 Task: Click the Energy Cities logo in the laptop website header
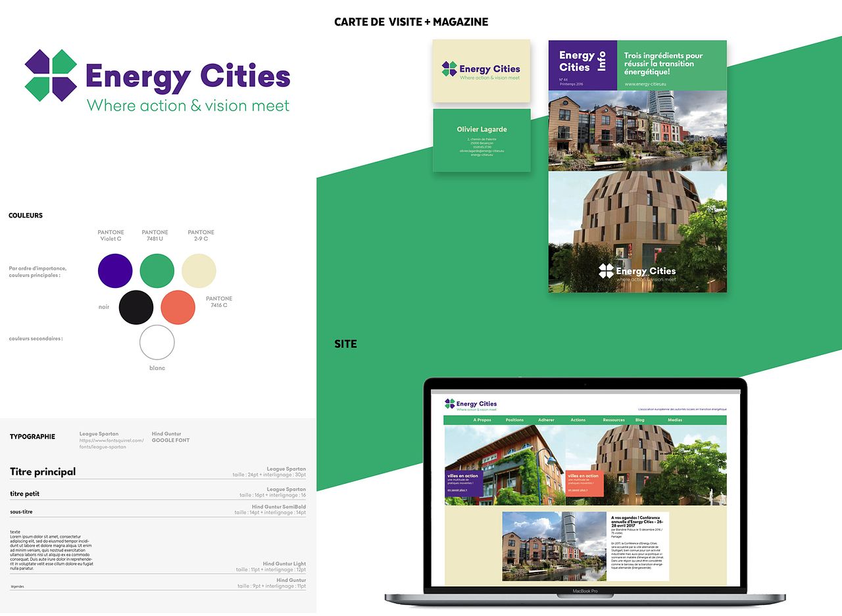pyautogui.click(x=450, y=404)
